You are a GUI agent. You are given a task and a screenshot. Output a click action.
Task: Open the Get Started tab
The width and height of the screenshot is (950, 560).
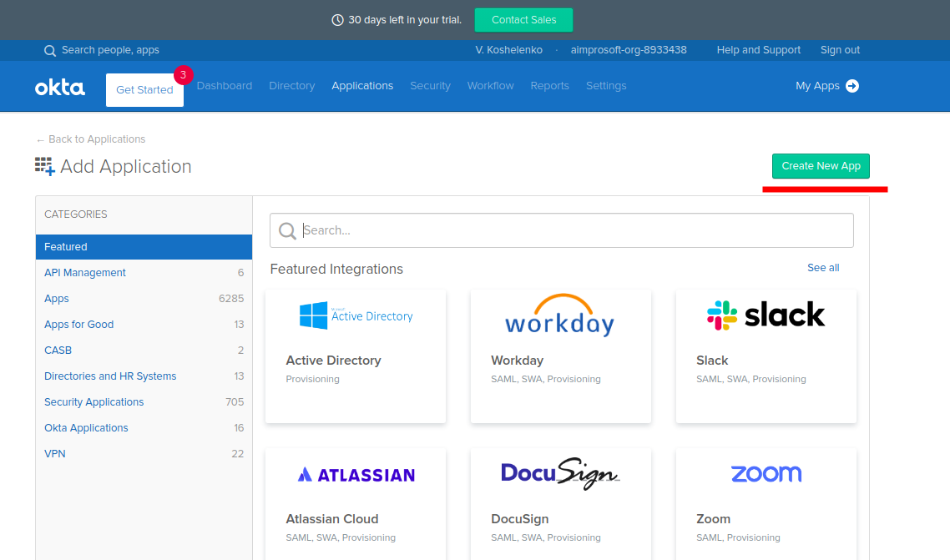(144, 90)
